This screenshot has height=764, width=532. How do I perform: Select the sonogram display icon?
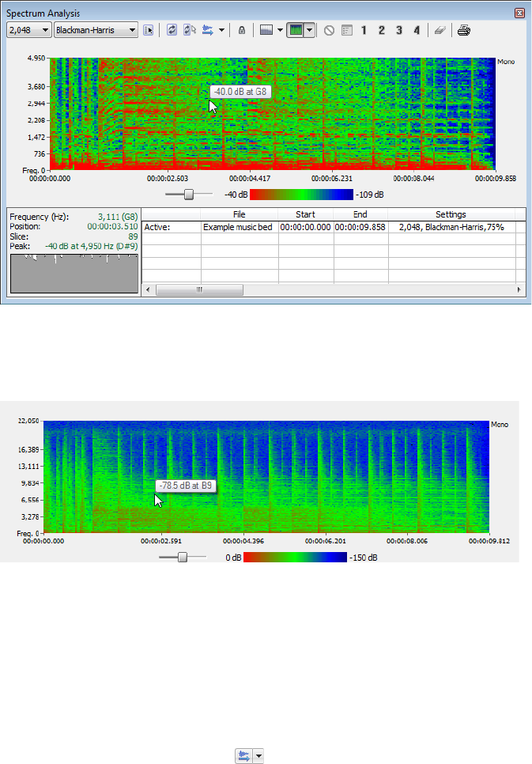pos(295,30)
